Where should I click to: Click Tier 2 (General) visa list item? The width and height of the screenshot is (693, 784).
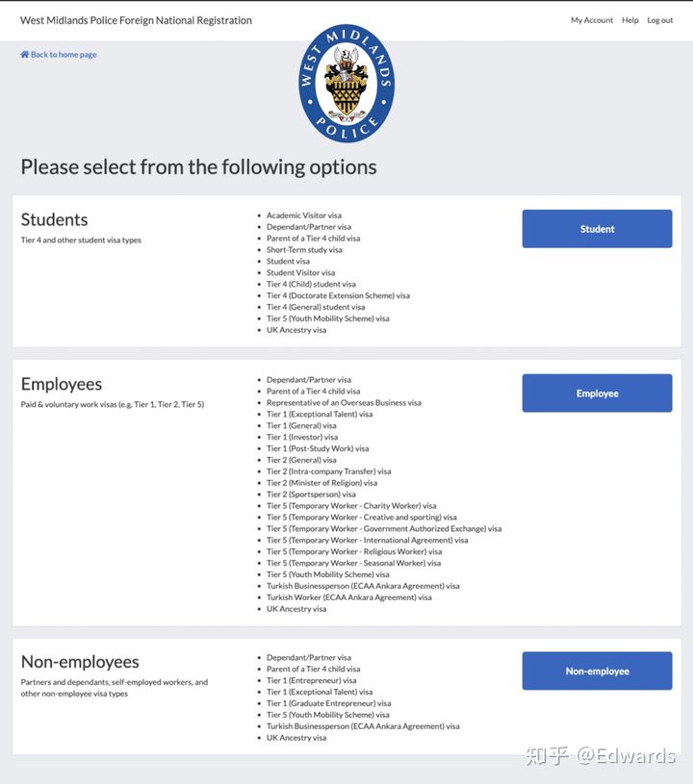[x=301, y=460]
